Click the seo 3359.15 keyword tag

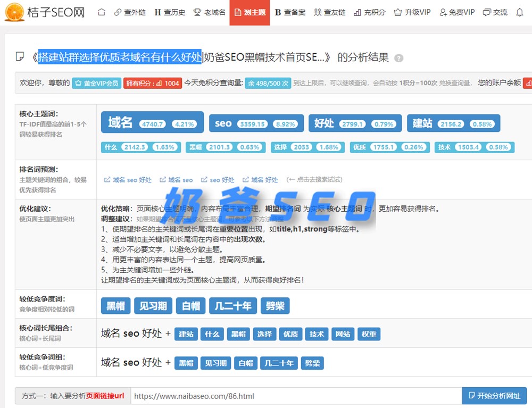pos(256,123)
